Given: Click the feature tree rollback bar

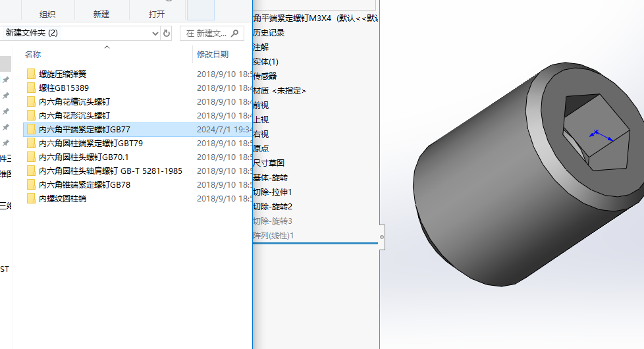Looking at the screenshot, I should pos(315,244).
